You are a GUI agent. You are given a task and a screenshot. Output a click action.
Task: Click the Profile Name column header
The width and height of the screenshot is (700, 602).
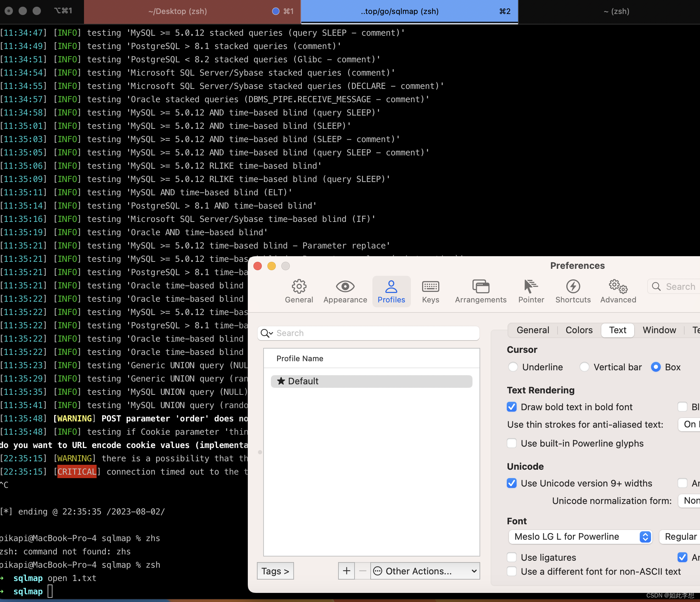tap(371, 358)
